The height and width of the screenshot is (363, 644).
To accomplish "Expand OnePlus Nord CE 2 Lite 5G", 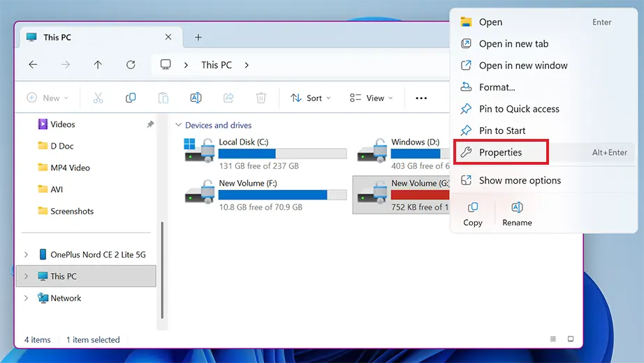I will pyautogui.click(x=26, y=255).
